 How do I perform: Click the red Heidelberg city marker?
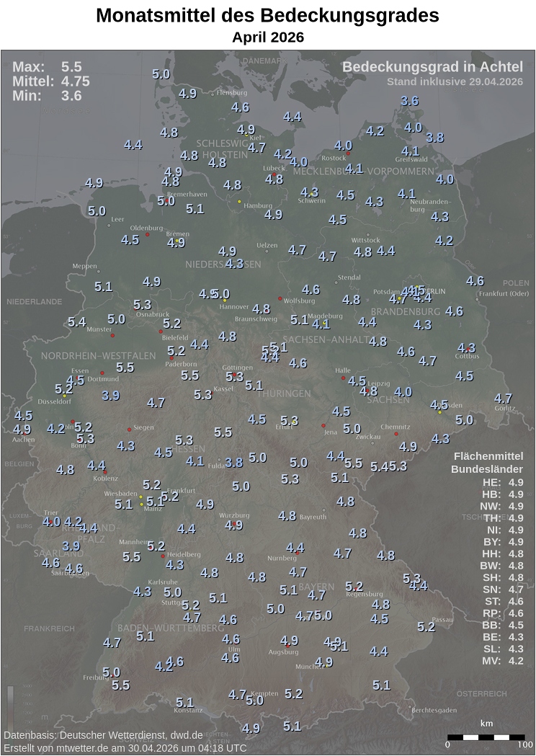click(164, 556)
